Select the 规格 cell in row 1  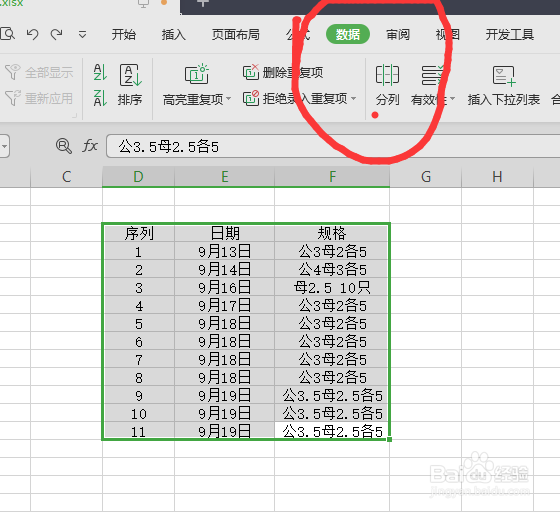pyautogui.click(x=332, y=251)
